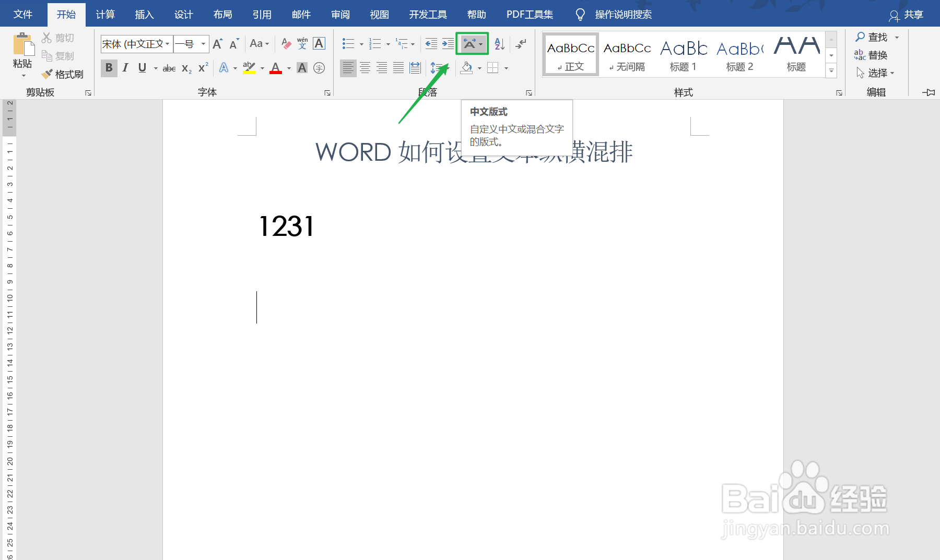The width and height of the screenshot is (940, 560).
Task: Switch to the 审阅 Review tab
Action: tap(340, 15)
